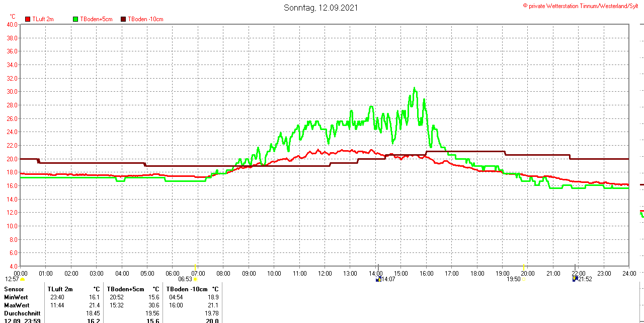Image resolution: width=644 pixels, height=323 pixels.
Task: Click the Sensor header in the table
Action: coord(14,289)
